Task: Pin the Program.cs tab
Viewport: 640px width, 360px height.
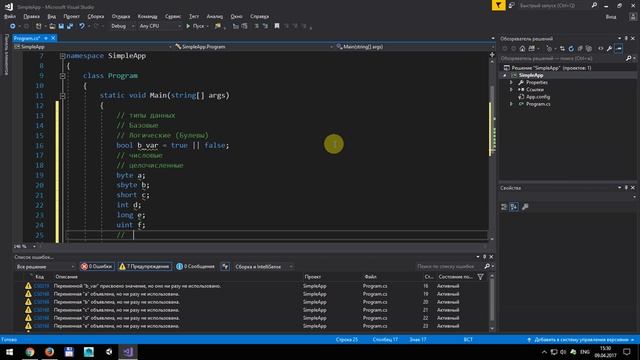Action: pos(46,38)
